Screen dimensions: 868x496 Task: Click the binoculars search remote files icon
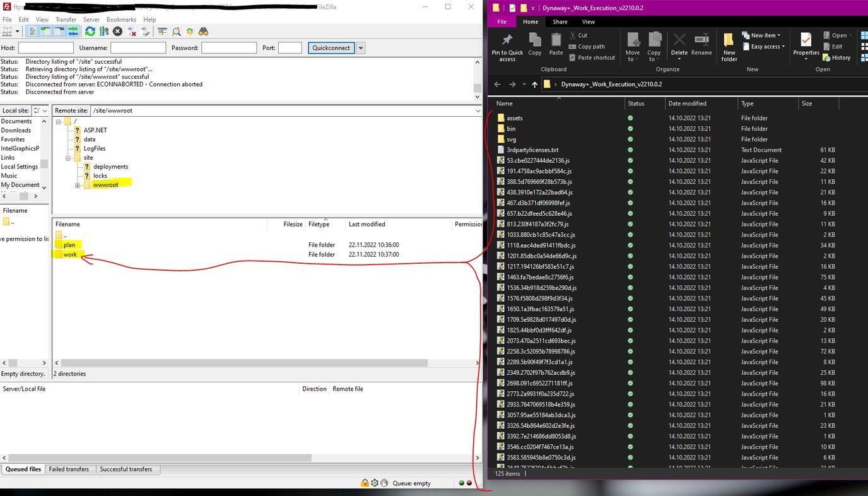[x=203, y=32]
